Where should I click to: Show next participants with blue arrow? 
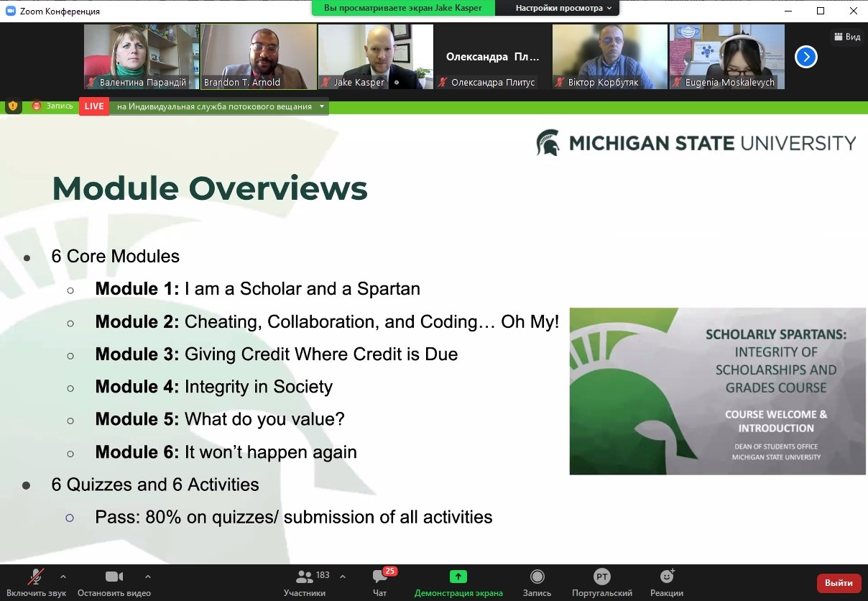tap(805, 57)
